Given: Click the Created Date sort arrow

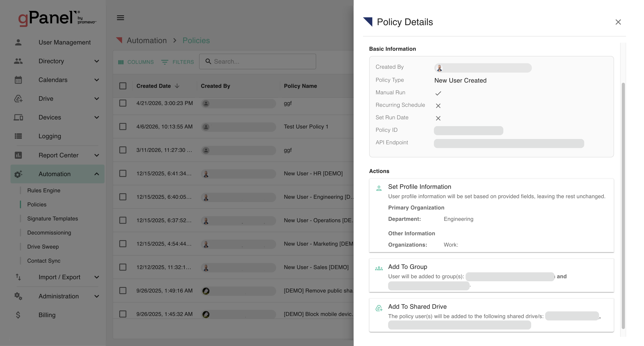Looking at the screenshot, I should (x=177, y=86).
